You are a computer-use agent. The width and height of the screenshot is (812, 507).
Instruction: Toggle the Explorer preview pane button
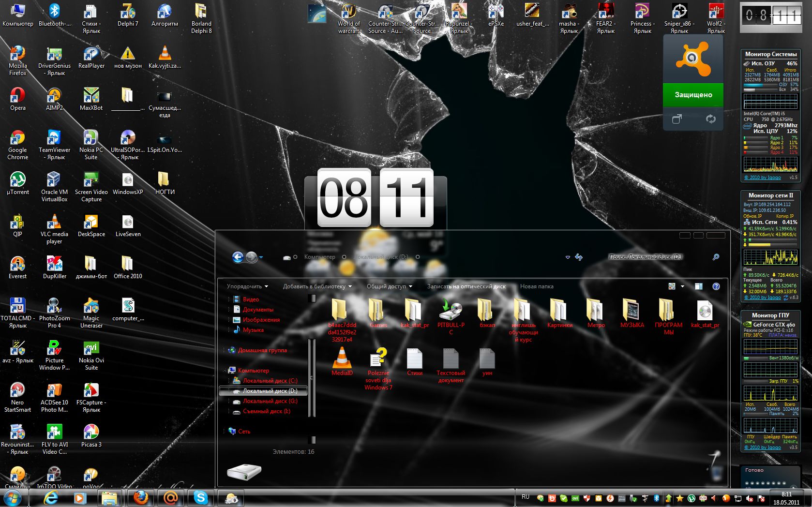click(698, 286)
